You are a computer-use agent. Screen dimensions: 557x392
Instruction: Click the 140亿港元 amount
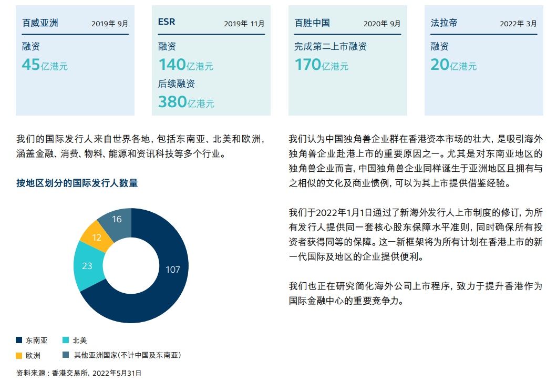(x=186, y=65)
